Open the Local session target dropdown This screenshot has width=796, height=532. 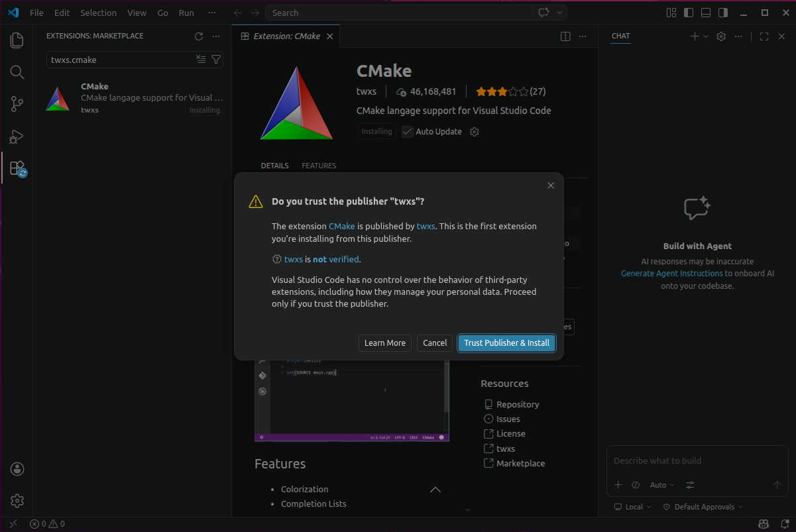click(633, 507)
